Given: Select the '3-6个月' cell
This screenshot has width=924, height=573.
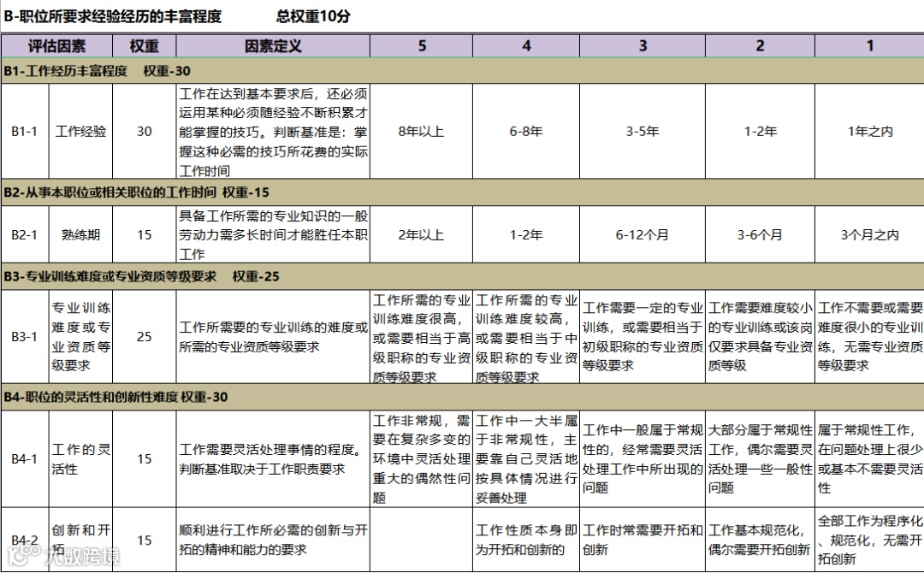Looking at the screenshot, I should pyautogui.click(x=761, y=234).
